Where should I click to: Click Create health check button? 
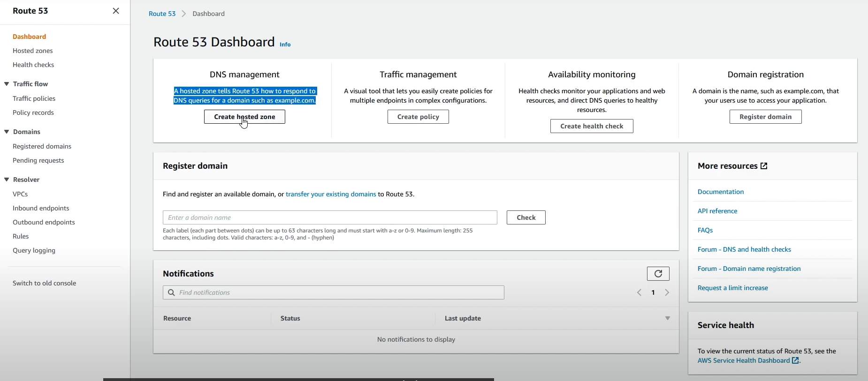pos(592,126)
